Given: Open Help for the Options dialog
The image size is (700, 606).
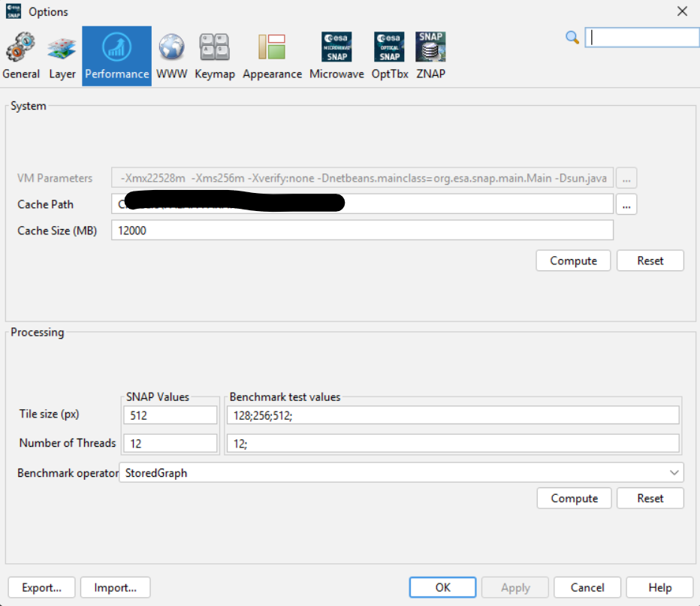Looking at the screenshot, I should (659, 587).
